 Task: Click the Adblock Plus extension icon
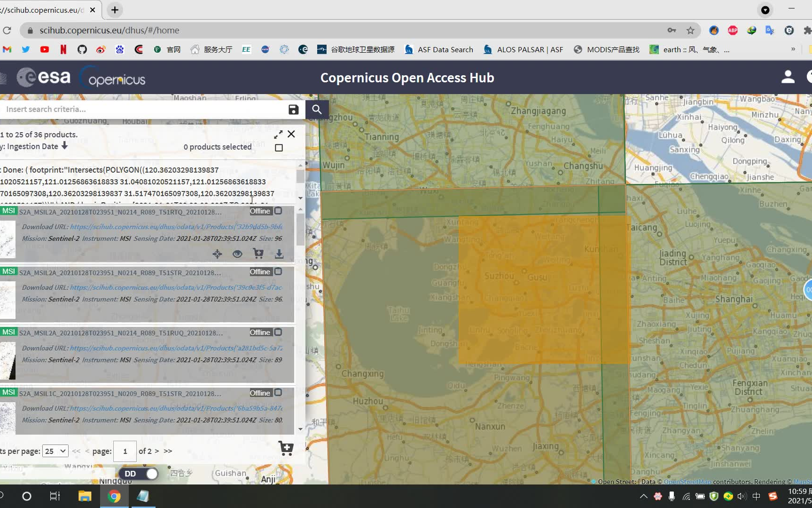pyautogui.click(x=733, y=30)
